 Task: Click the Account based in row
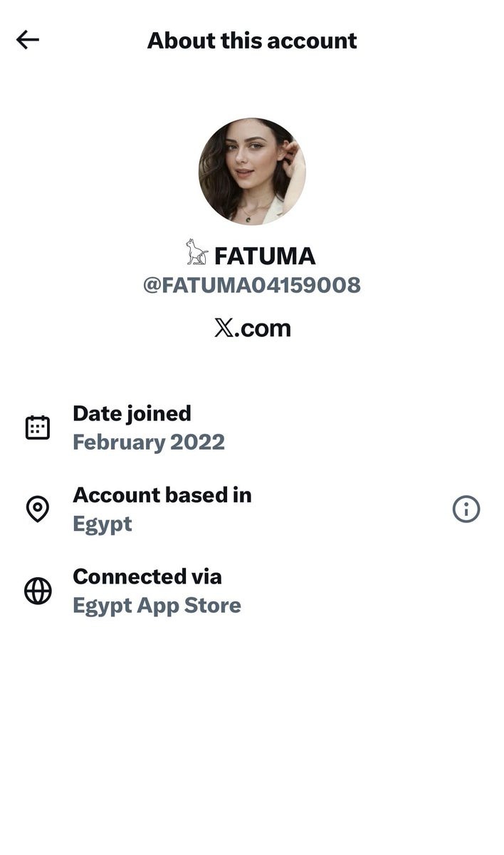click(x=252, y=509)
